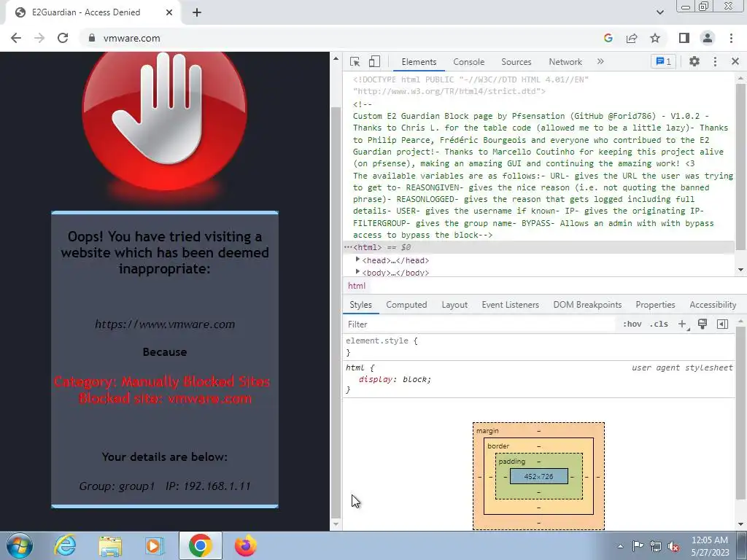
Task: Launch Internet Explorer from taskbar
Action: pyautogui.click(x=65, y=545)
